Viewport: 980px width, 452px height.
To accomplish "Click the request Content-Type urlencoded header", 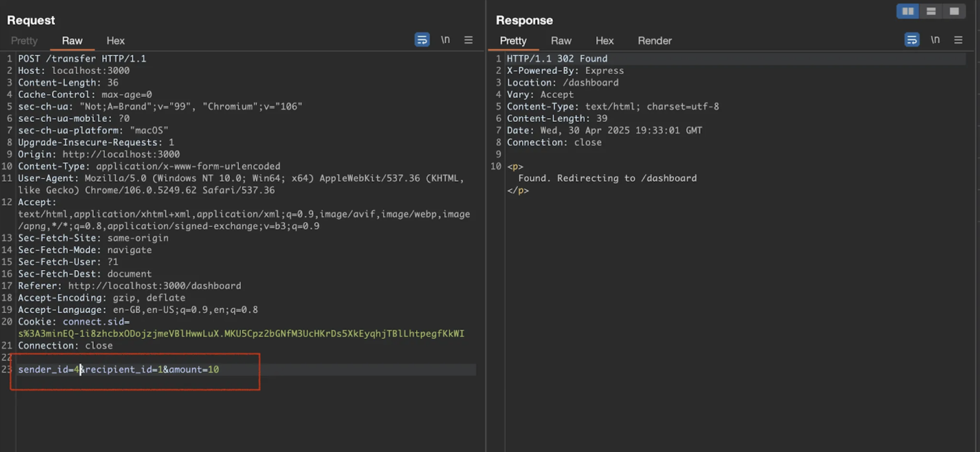I will (149, 166).
